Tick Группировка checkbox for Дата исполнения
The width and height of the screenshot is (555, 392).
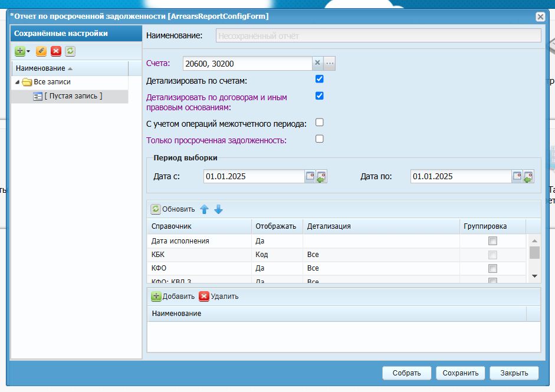492,241
